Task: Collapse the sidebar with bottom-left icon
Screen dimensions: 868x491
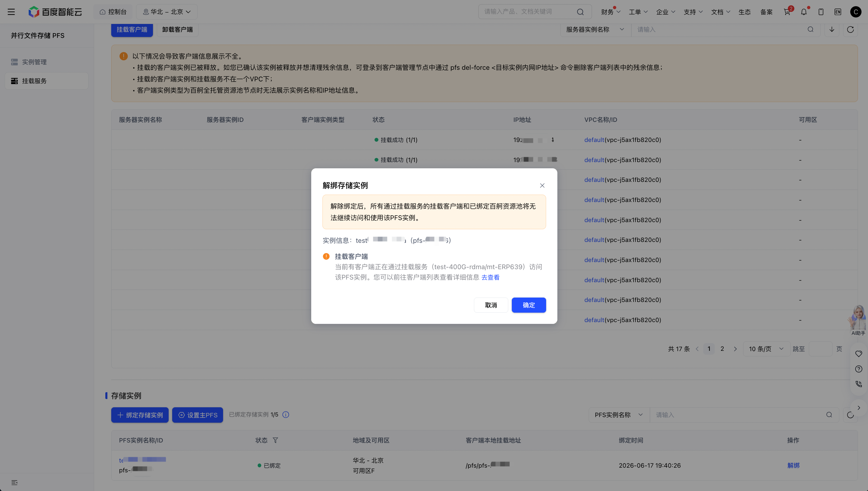Action: point(14,482)
